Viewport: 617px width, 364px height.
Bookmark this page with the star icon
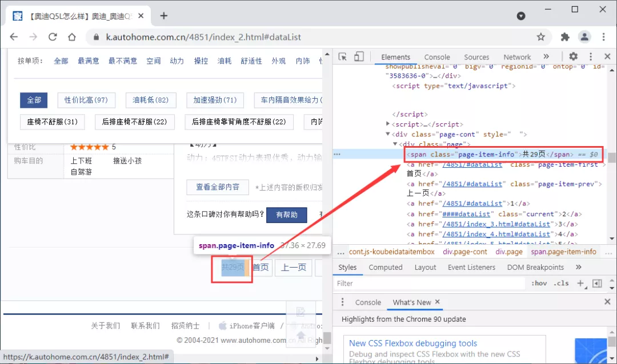click(541, 37)
